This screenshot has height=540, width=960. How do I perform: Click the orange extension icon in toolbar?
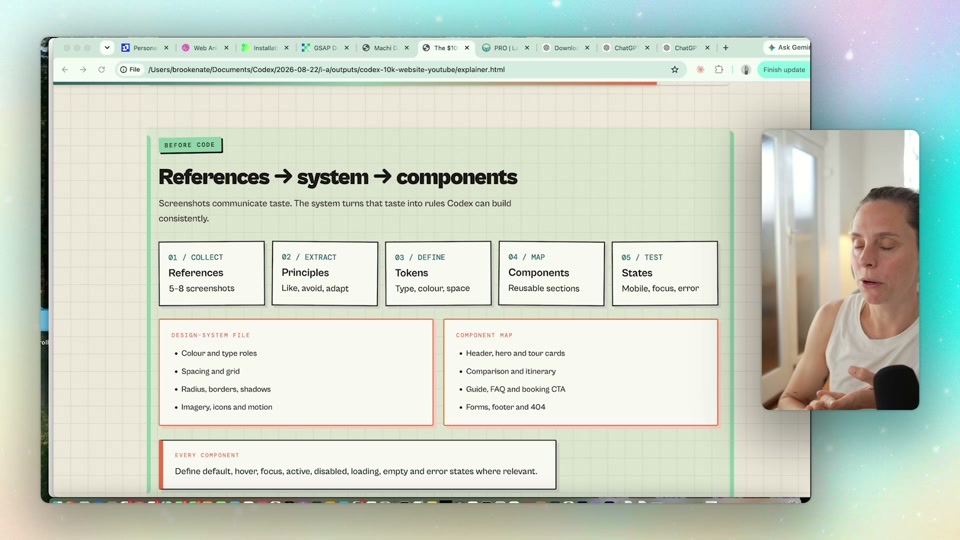click(x=700, y=70)
